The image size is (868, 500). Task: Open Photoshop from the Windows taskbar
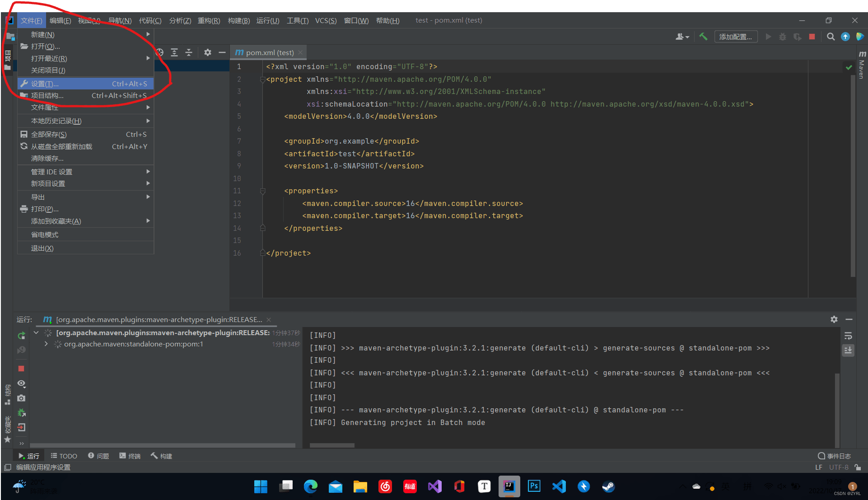534,486
